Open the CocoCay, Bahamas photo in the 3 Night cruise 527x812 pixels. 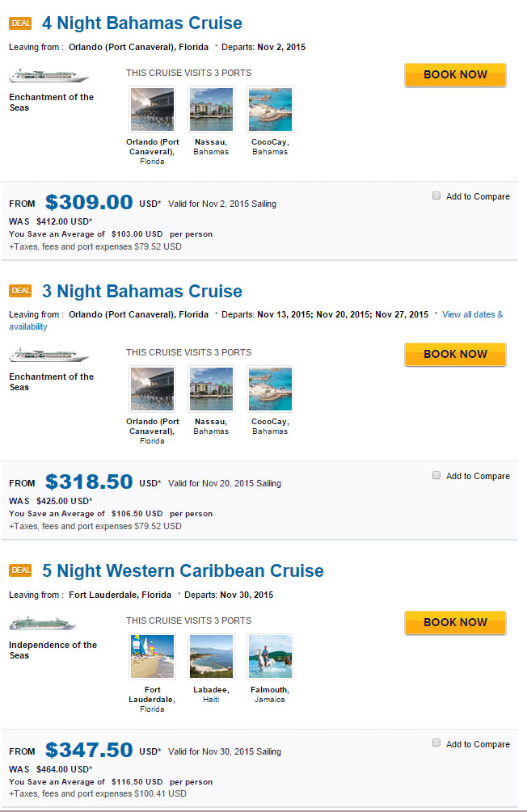[270, 389]
